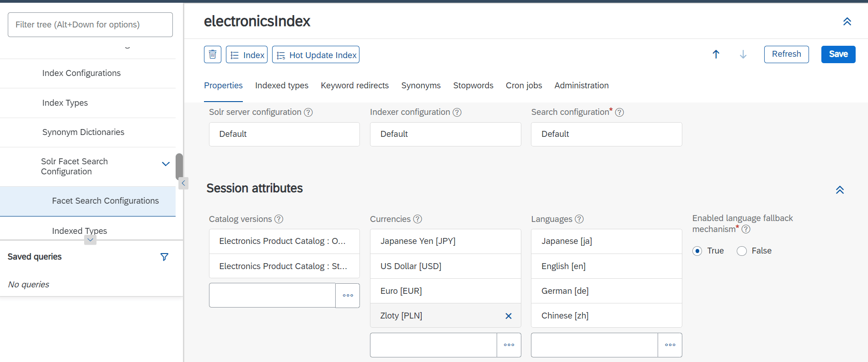Show help for Solr server configuration
This screenshot has width=868, height=362.
[x=308, y=112]
